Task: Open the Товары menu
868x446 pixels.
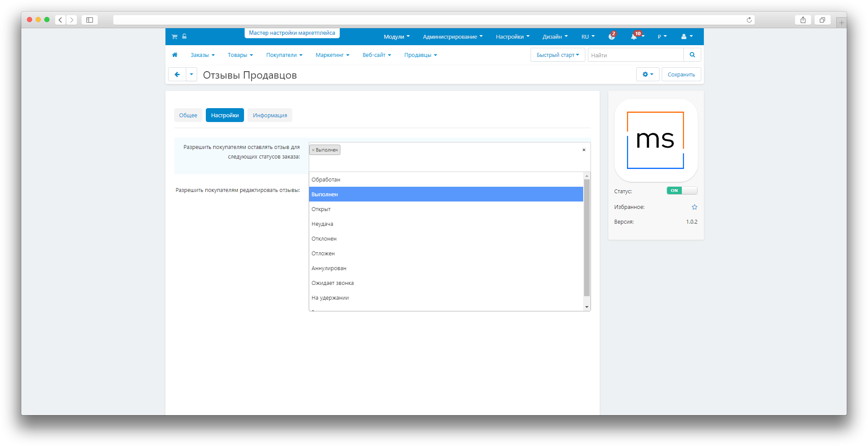Action: click(x=240, y=55)
